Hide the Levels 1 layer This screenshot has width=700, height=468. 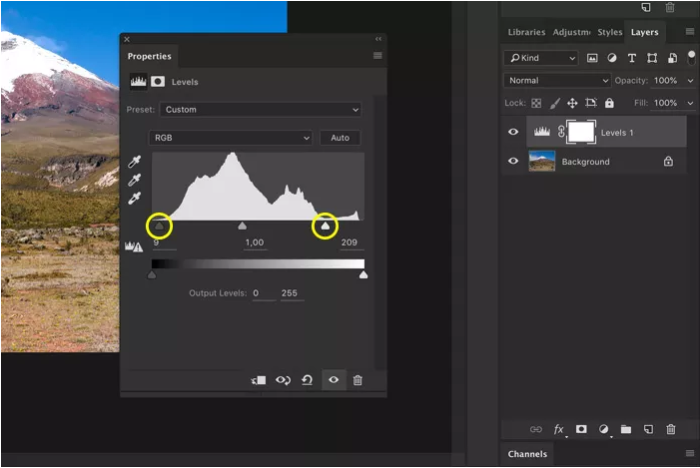[x=513, y=132]
